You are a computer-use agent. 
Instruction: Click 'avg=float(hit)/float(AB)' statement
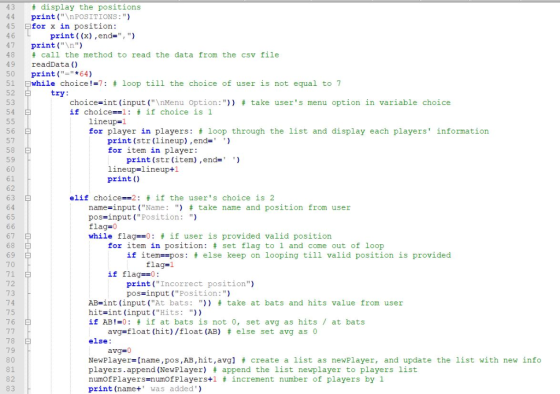pyautogui.click(x=164, y=331)
